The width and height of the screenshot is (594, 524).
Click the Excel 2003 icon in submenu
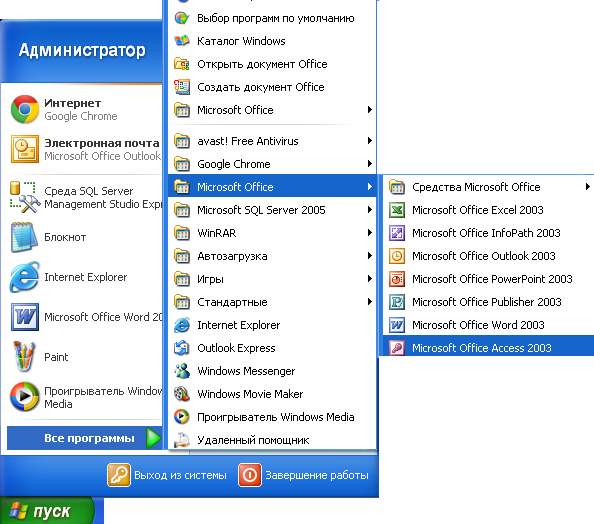pyautogui.click(x=397, y=210)
